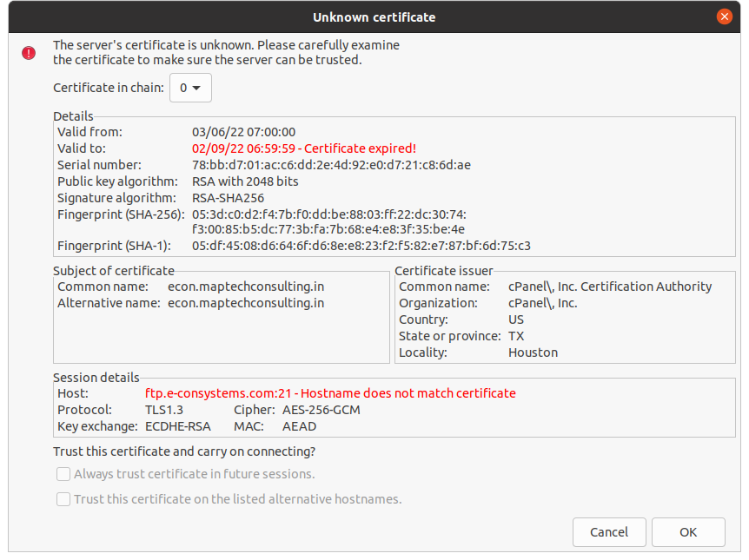Click the Trust this certificate question text

tap(184, 451)
